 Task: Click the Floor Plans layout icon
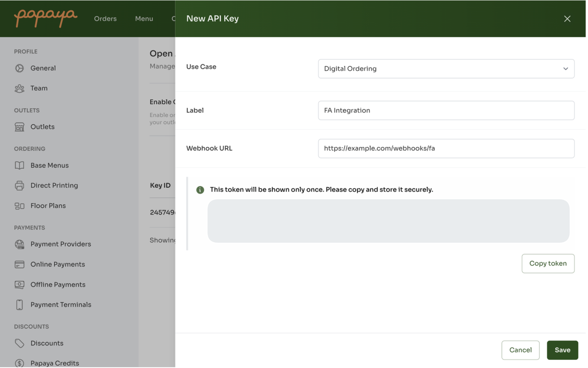pyautogui.click(x=19, y=206)
